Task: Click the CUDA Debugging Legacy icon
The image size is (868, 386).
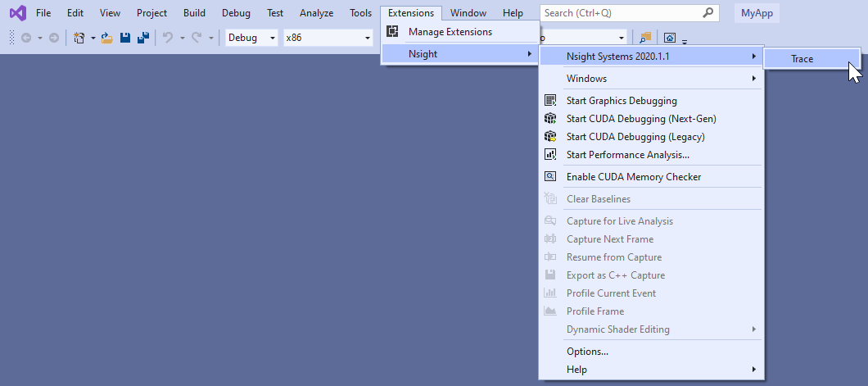Action: pyautogui.click(x=550, y=136)
